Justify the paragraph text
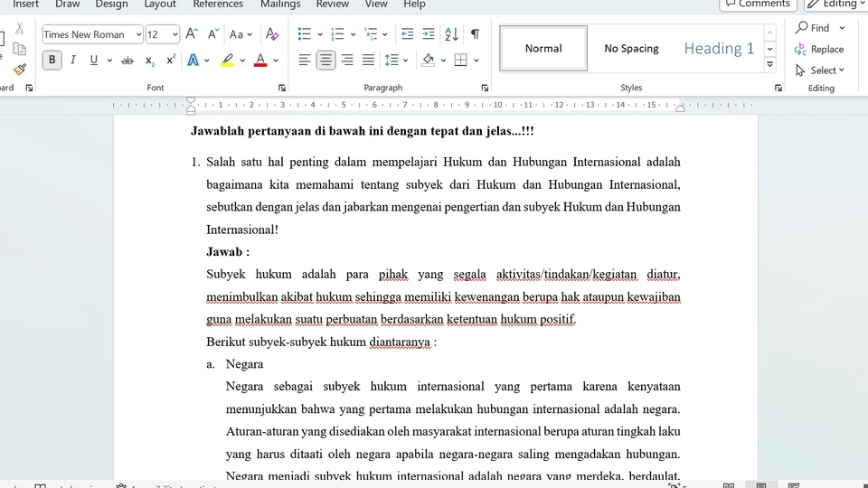Image resolution: width=868 pixels, height=488 pixels. (x=368, y=61)
